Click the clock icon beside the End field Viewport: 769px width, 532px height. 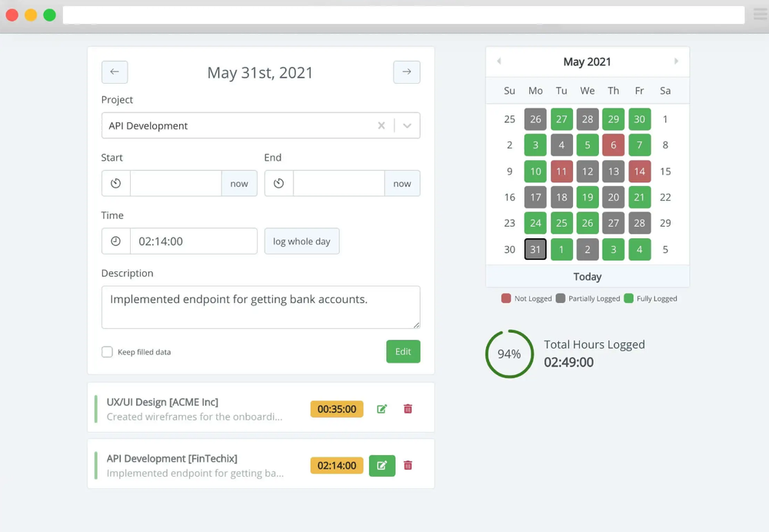pos(278,183)
